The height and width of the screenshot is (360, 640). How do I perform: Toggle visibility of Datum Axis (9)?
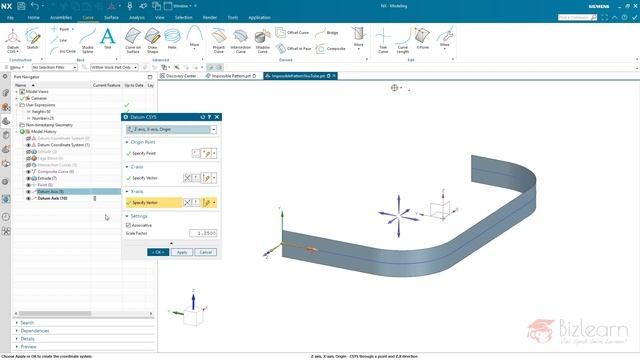click(x=29, y=191)
